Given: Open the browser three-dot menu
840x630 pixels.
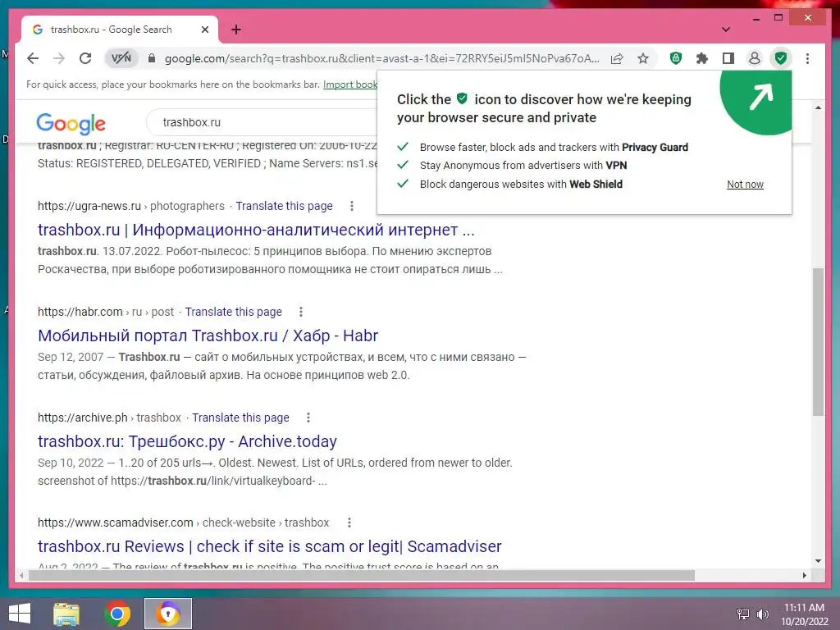Looking at the screenshot, I should click(807, 58).
